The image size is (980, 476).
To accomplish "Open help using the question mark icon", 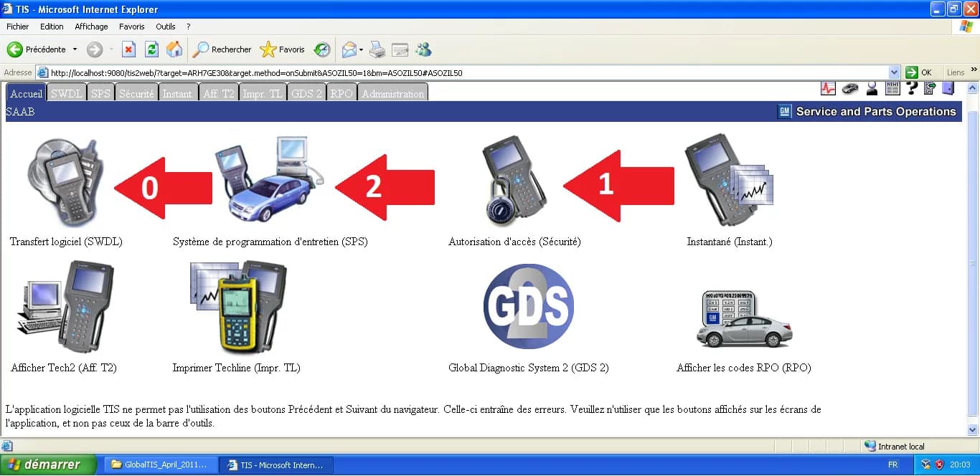I will (913, 87).
